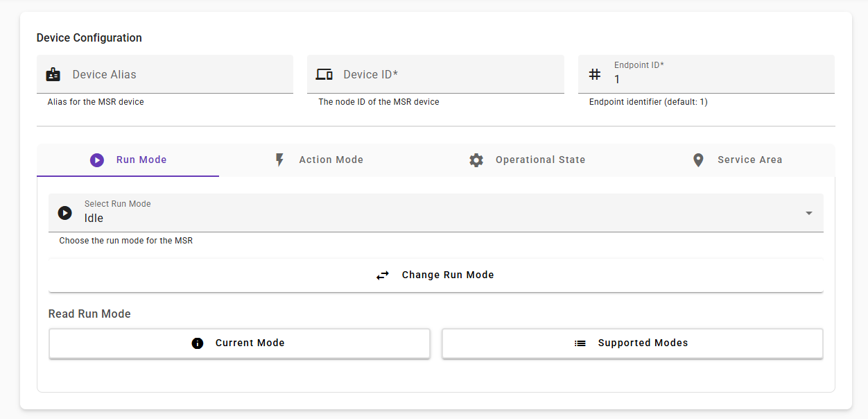Click the play icon in Select Run Mode field
This screenshot has height=419, width=868.
[x=65, y=213]
